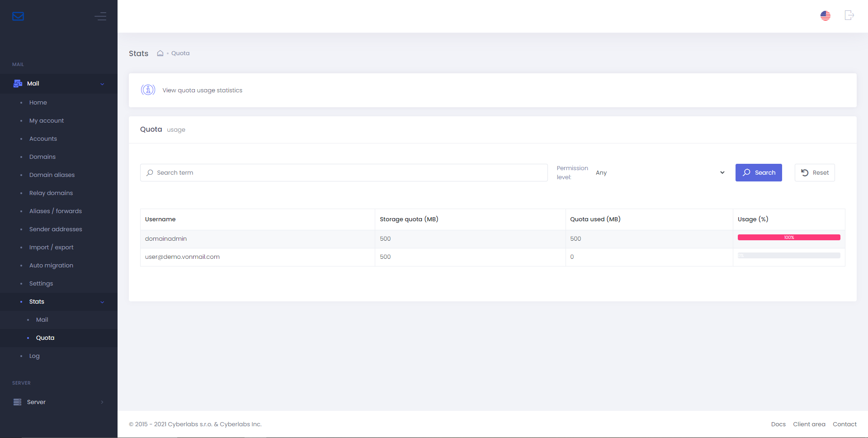The image size is (868, 438).
Task: Click the logout icon in header
Action: 849,15
